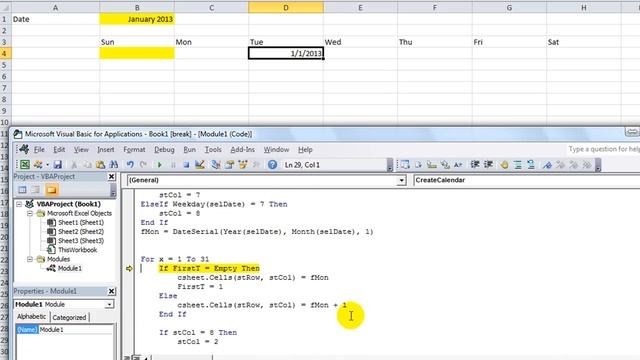Toggle Bookmark with the blue flag icon
Viewport: 640px width, 360px height.
[547, 164]
